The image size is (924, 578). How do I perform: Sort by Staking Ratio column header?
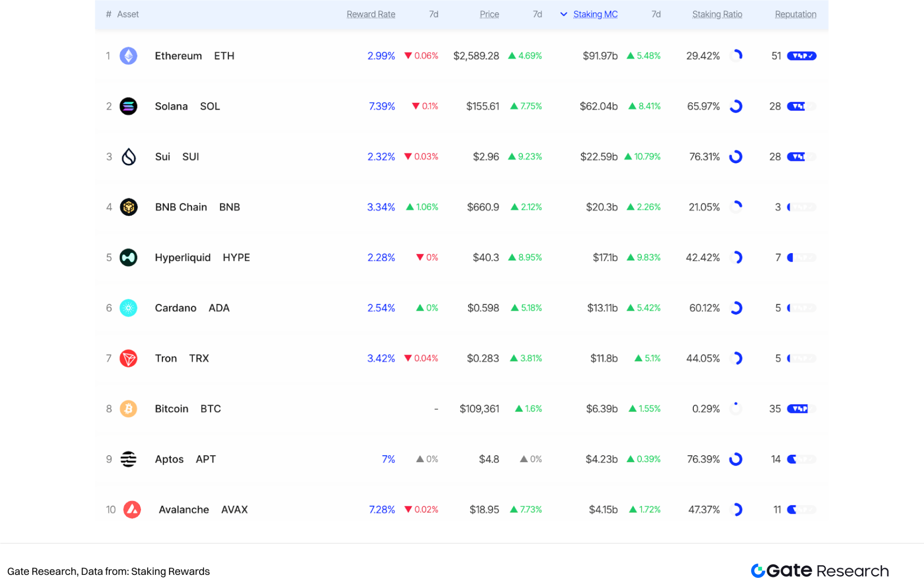pyautogui.click(x=717, y=14)
